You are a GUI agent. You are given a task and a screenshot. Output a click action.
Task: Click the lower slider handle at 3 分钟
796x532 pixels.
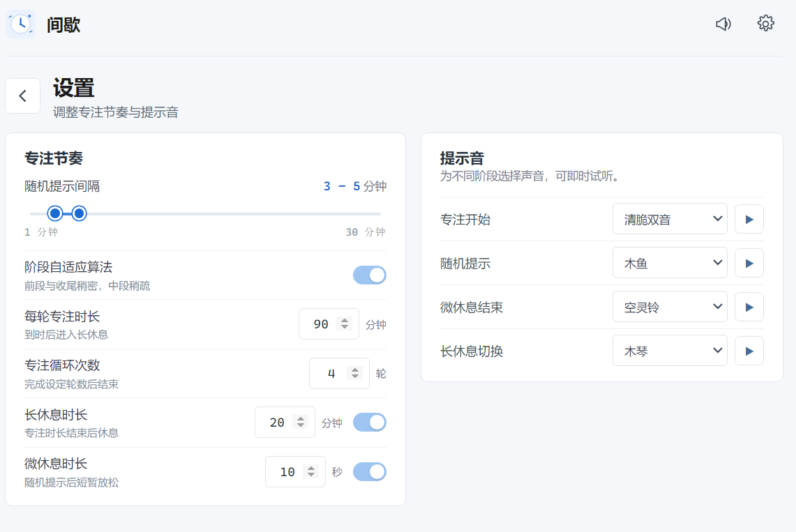point(55,213)
